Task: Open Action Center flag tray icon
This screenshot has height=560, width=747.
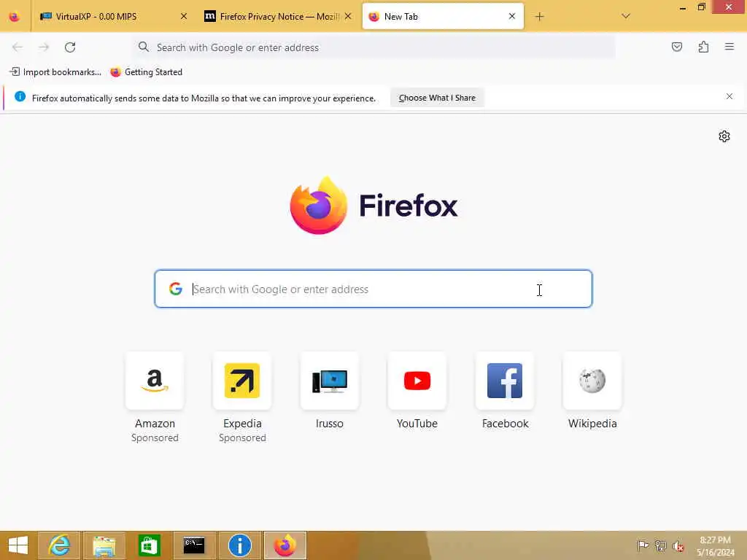Action: (643, 545)
